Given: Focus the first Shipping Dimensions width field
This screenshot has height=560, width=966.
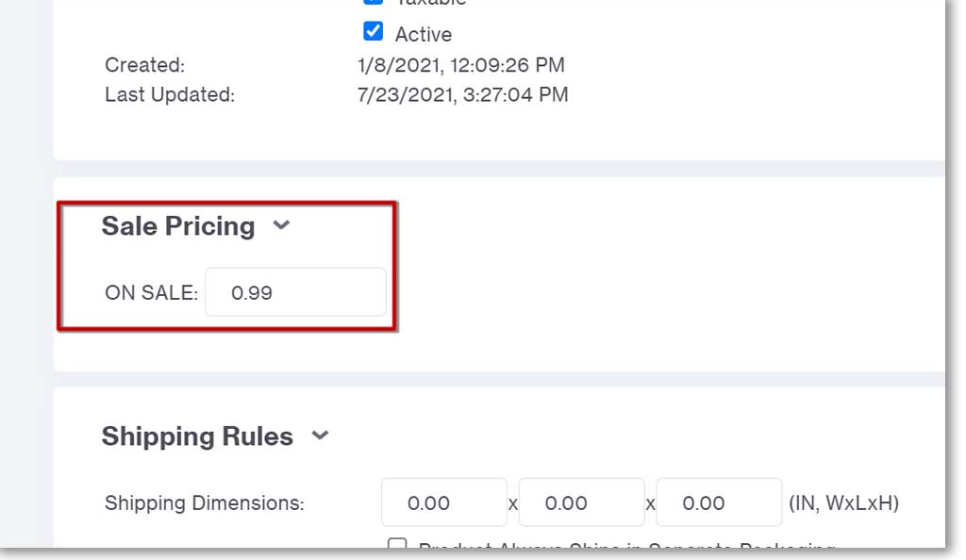Looking at the screenshot, I should pos(444,502).
